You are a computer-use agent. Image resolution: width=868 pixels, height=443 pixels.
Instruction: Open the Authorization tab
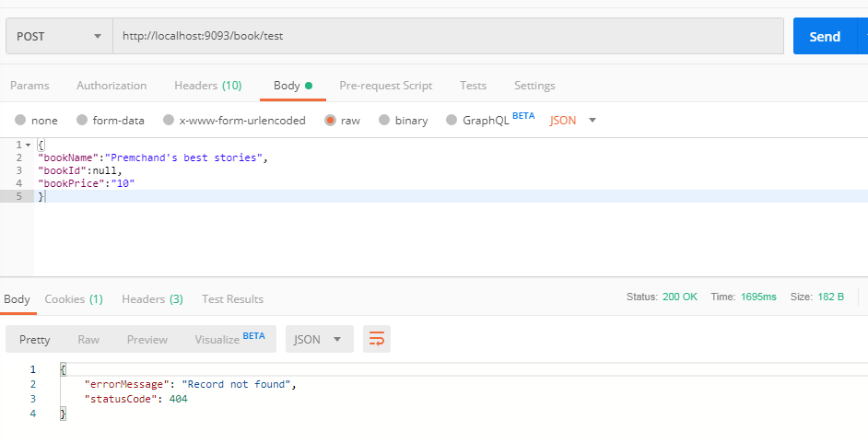click(x=111, y=86)
